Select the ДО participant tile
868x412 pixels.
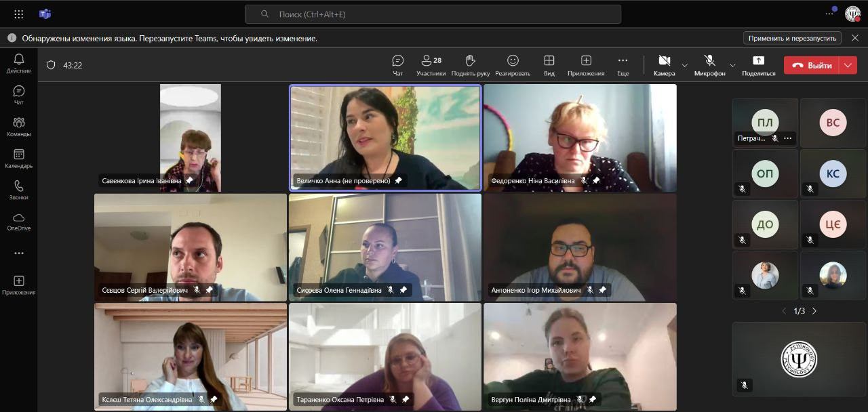[765, 224]
